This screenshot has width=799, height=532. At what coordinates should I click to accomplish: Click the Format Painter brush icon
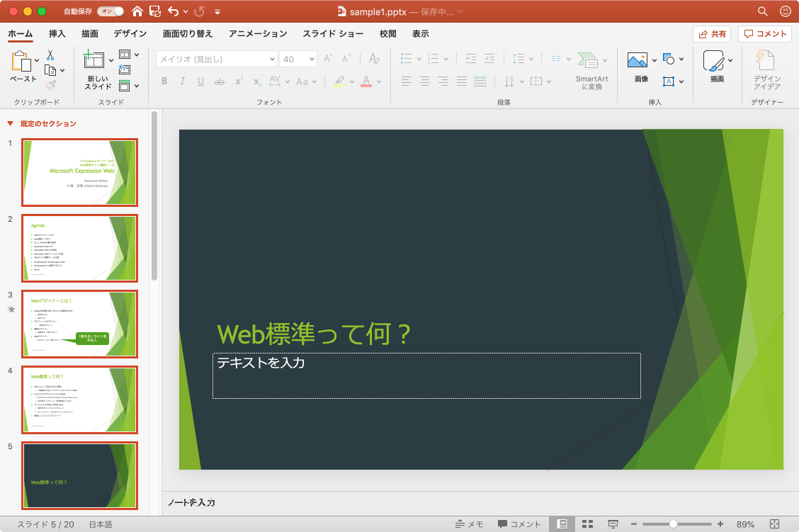50,85
